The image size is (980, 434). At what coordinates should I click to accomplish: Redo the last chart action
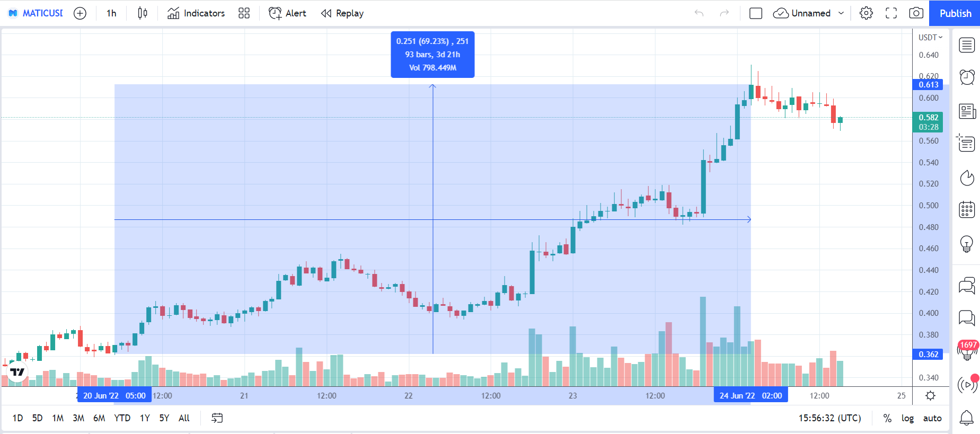coord(724,13)
